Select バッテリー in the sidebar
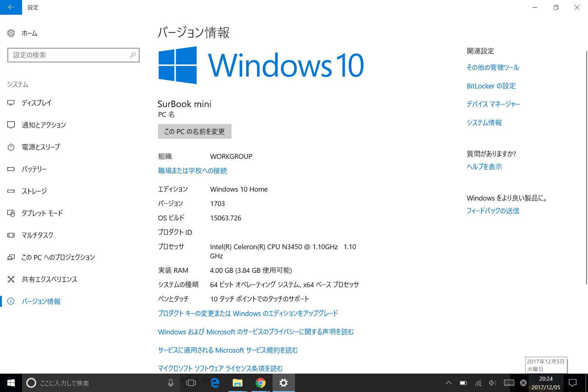 pyautogui.click(x=34, y=169)
